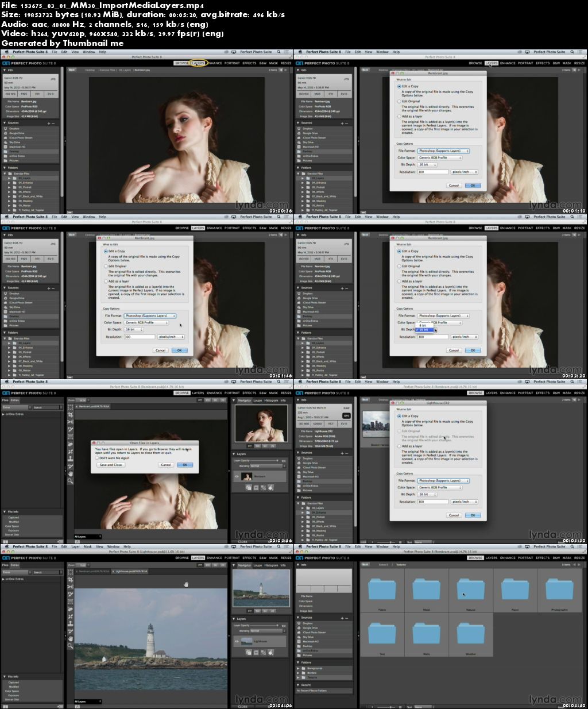
Task: Open Color Space dropdown in 00:01:10 frame
Action: pos(440,157)
